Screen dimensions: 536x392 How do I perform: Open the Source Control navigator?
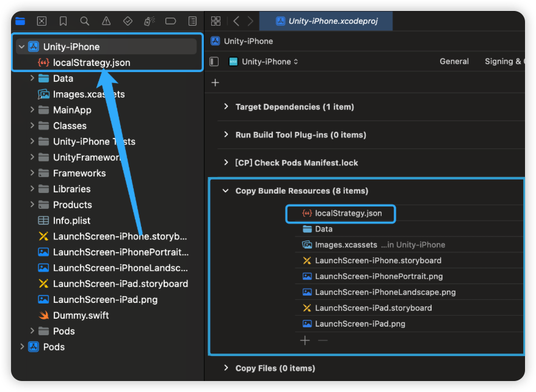pos(42,21)
